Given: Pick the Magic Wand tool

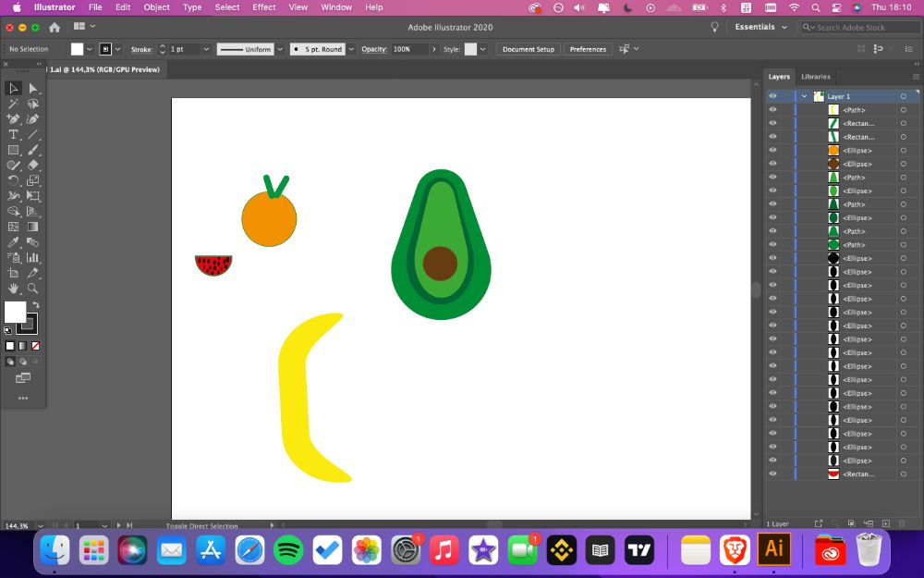Looking at the screenshot, I should coord(13,104).
